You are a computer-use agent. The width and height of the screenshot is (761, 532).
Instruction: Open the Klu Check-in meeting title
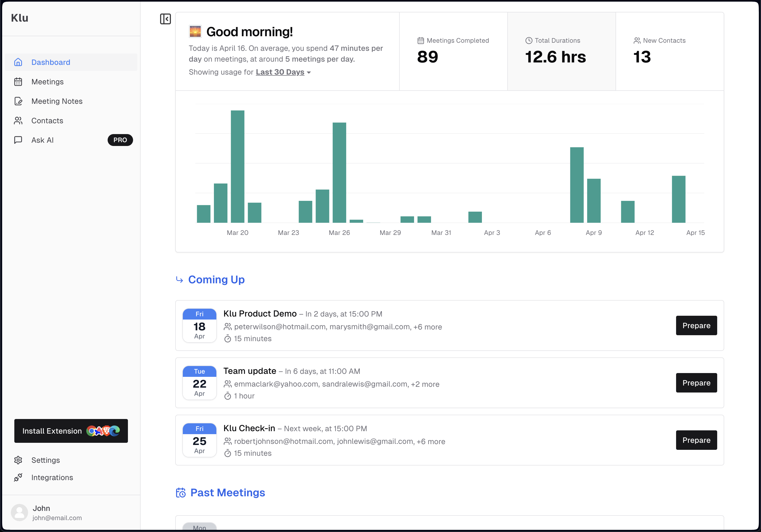click(x=249, y=428)
